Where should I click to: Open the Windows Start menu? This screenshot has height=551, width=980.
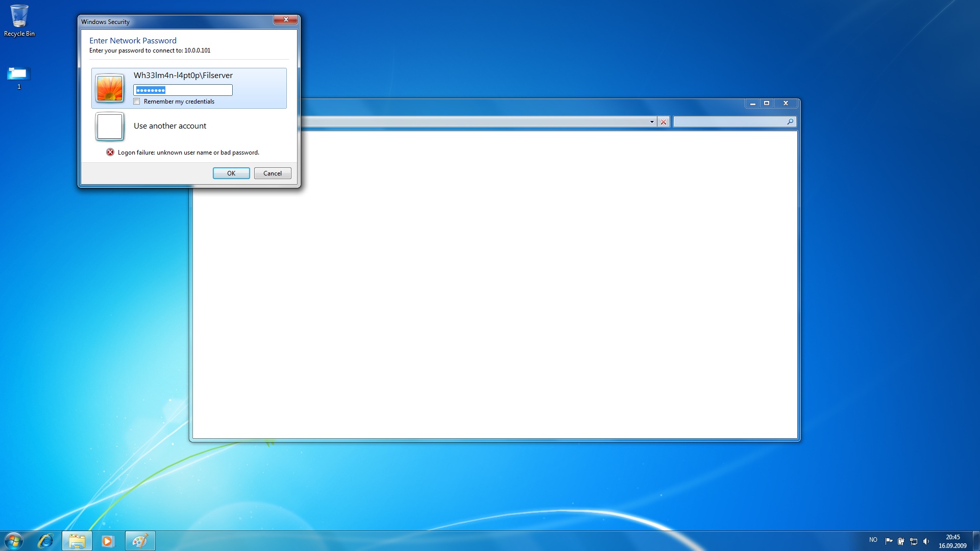14,541
